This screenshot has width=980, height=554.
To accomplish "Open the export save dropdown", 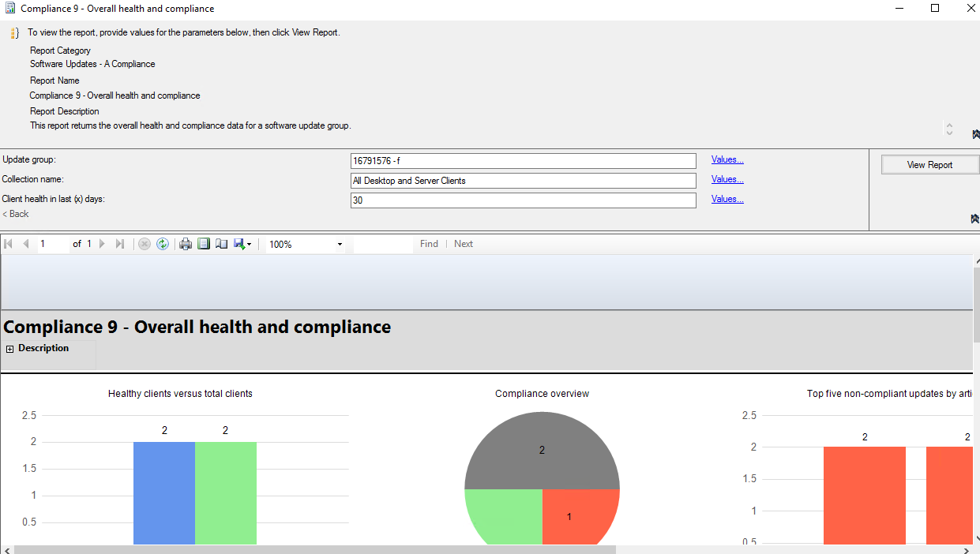I will [x=242, y=244].
